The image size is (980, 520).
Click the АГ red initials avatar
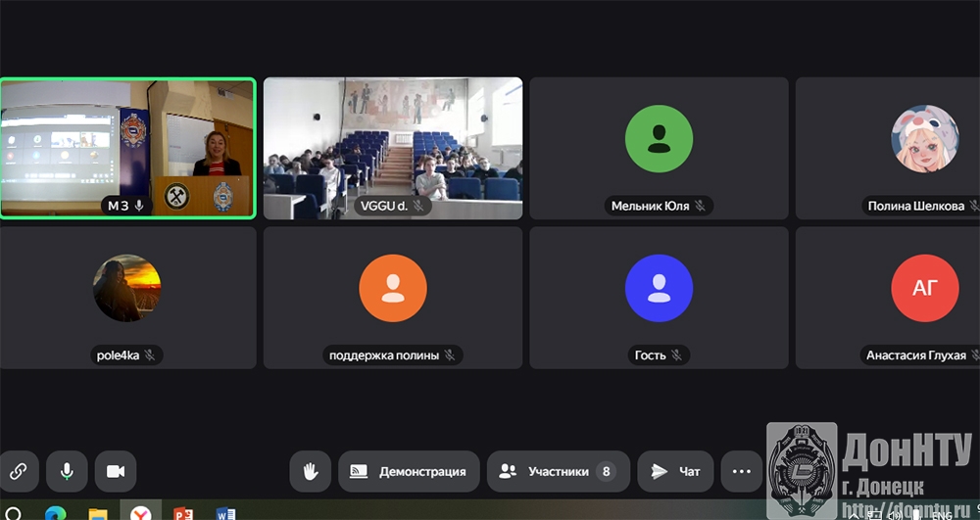(x=924, y=288)
